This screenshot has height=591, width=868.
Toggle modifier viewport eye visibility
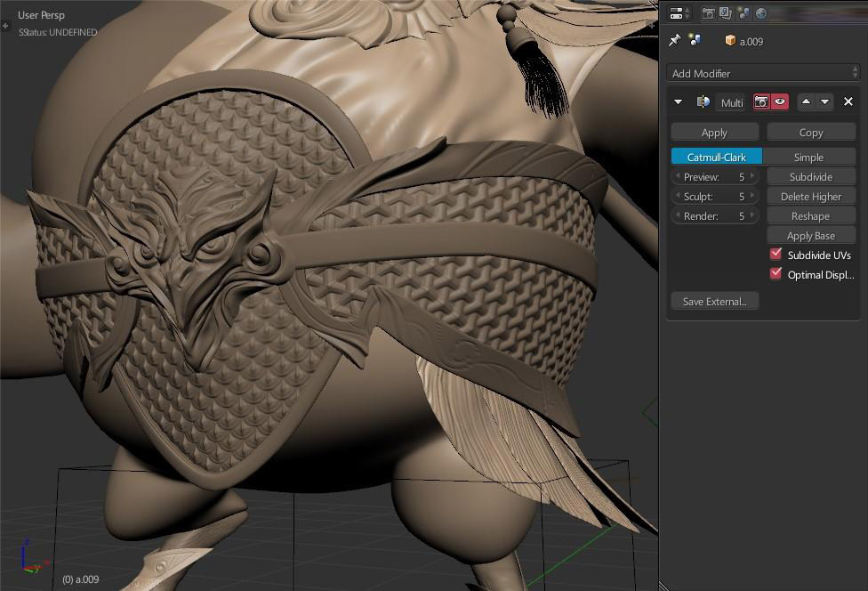tap(779, 102)
